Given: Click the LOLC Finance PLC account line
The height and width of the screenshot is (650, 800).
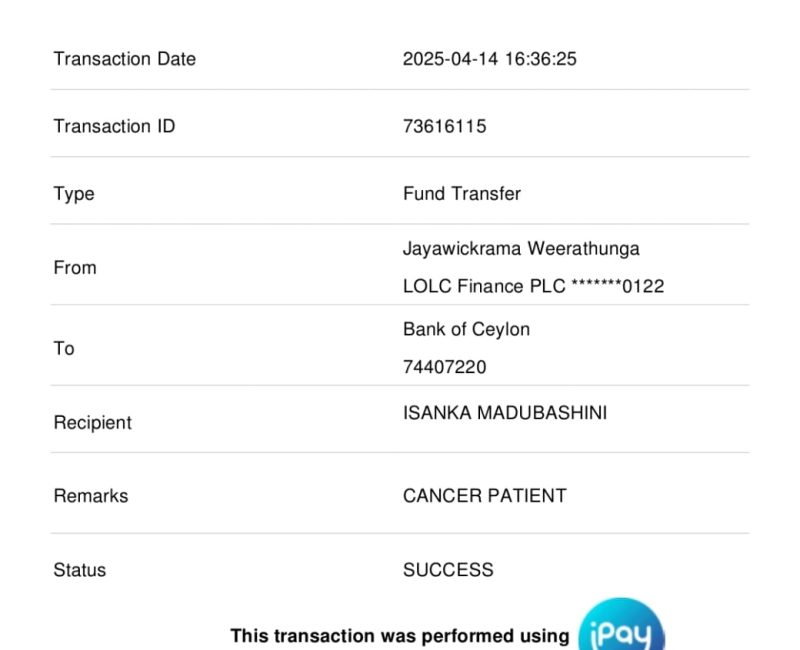Looking at the screenshot, I should point(533,287).
